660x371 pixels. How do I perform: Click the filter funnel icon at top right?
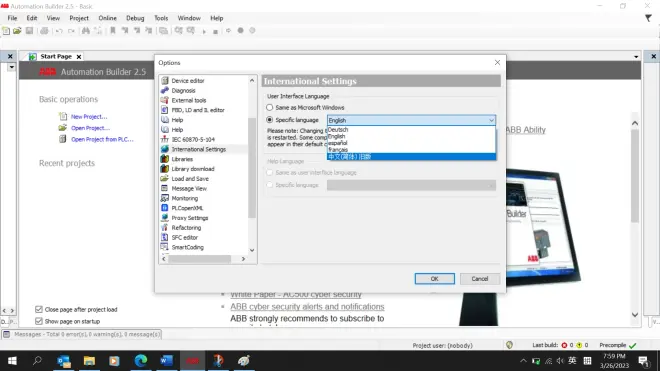648,18
